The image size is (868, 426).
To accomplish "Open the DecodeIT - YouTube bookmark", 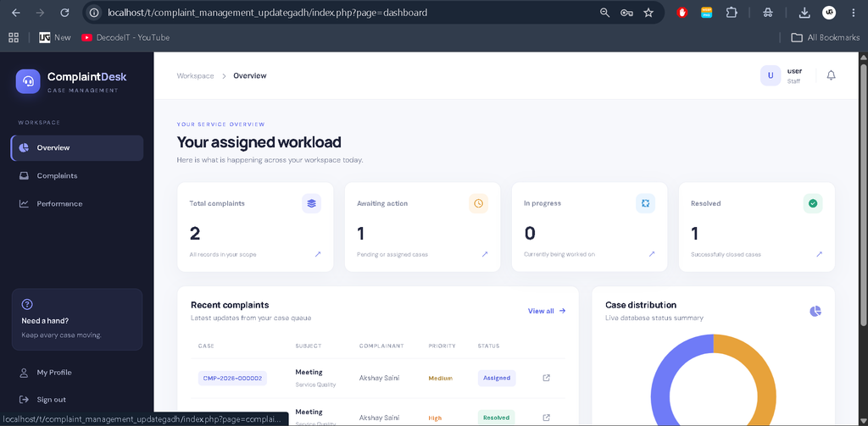I will 125,37.
